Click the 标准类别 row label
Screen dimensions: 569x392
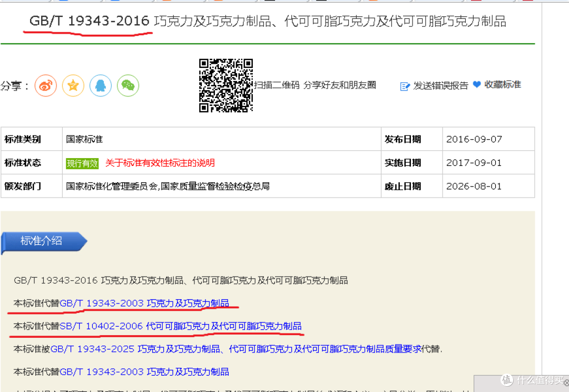click(23, 140)
